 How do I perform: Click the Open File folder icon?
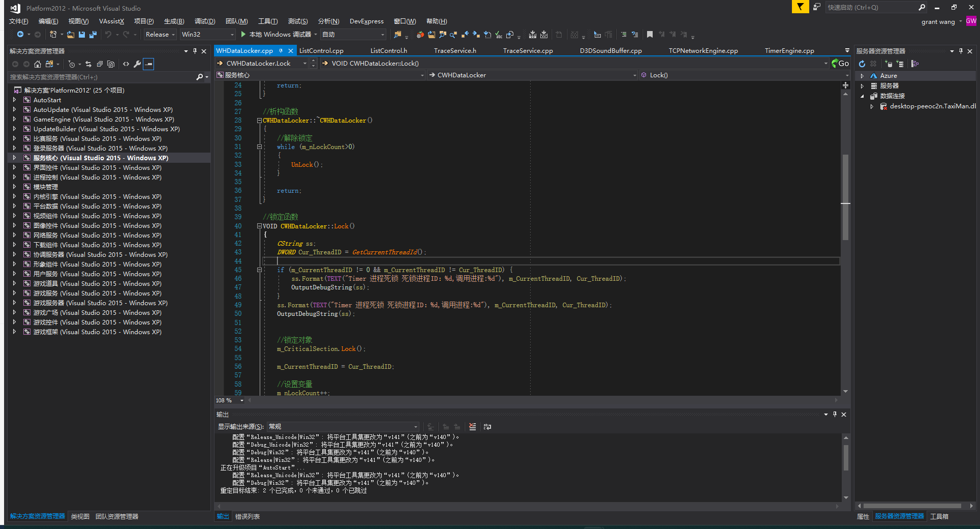click(x=70, y=35)
